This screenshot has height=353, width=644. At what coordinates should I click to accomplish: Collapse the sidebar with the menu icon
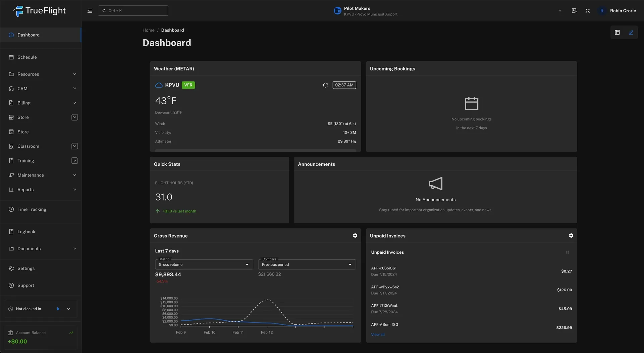pyautogui.click(x=90, y=11)
